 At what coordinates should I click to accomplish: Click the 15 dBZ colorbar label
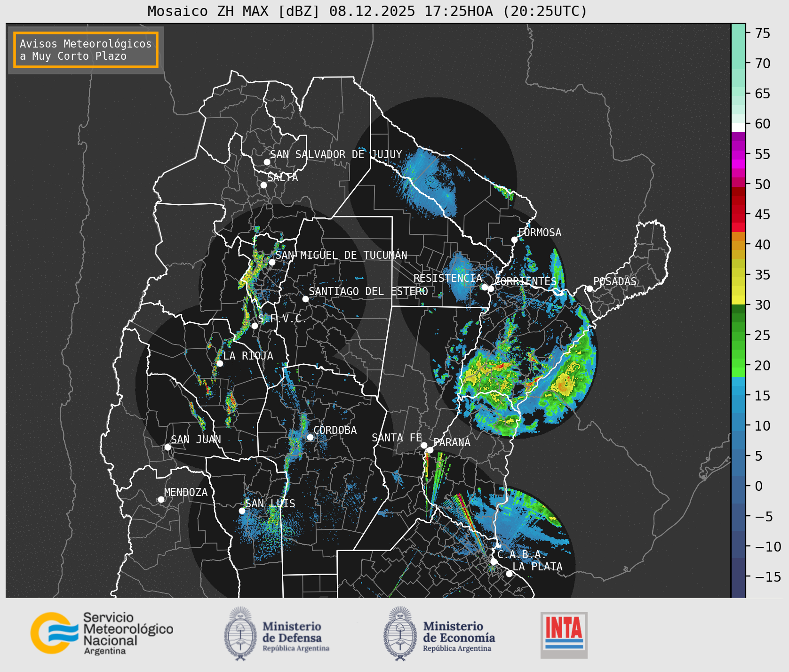(x=763, y=395)
